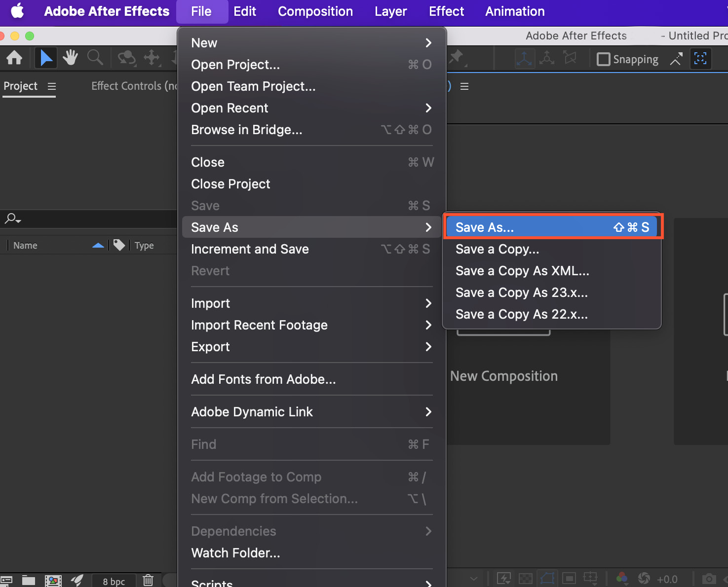Expand the Import Recent Footage submenu

click(311, 325)
